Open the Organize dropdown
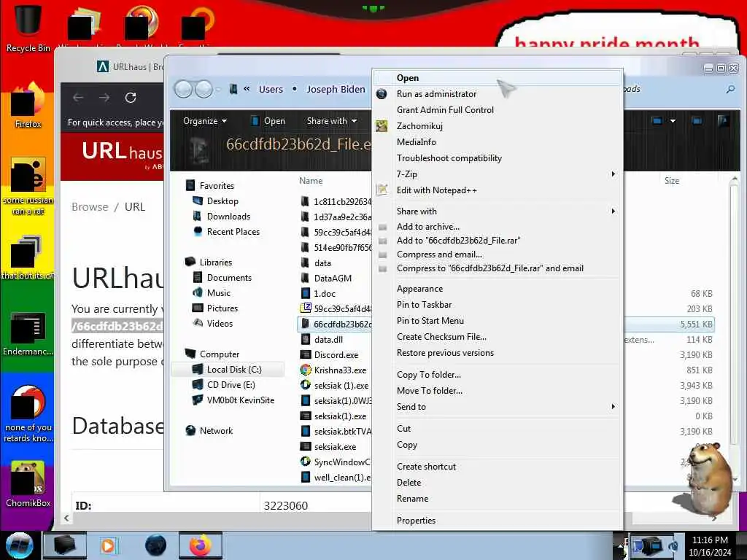 (205, 121)
